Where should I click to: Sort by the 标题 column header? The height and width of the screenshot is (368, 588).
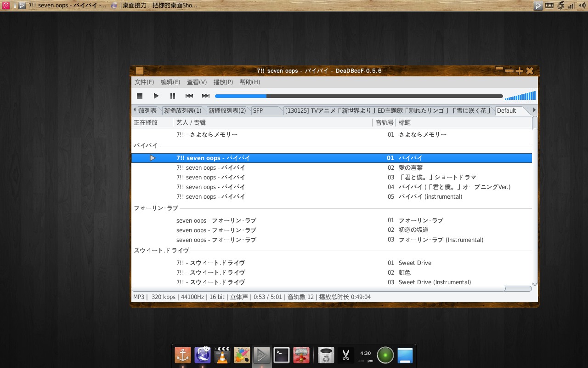(x=464, y=122)
